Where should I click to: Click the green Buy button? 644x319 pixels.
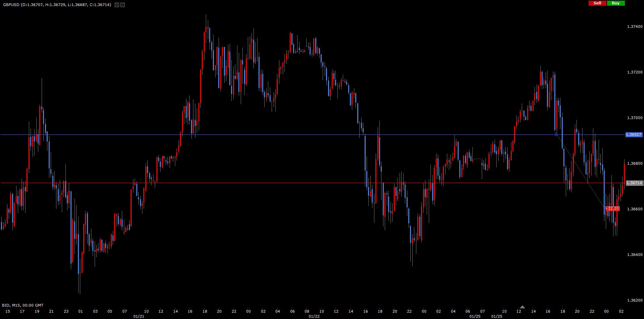coord(616,3)
